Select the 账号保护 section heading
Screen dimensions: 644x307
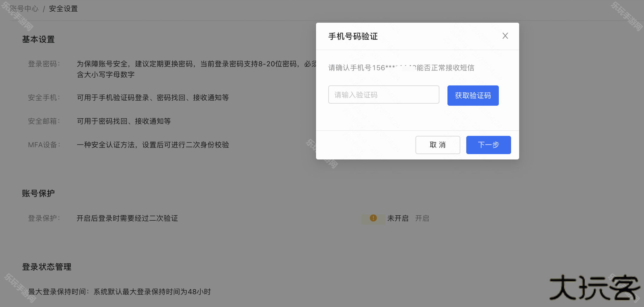[38, 194]
